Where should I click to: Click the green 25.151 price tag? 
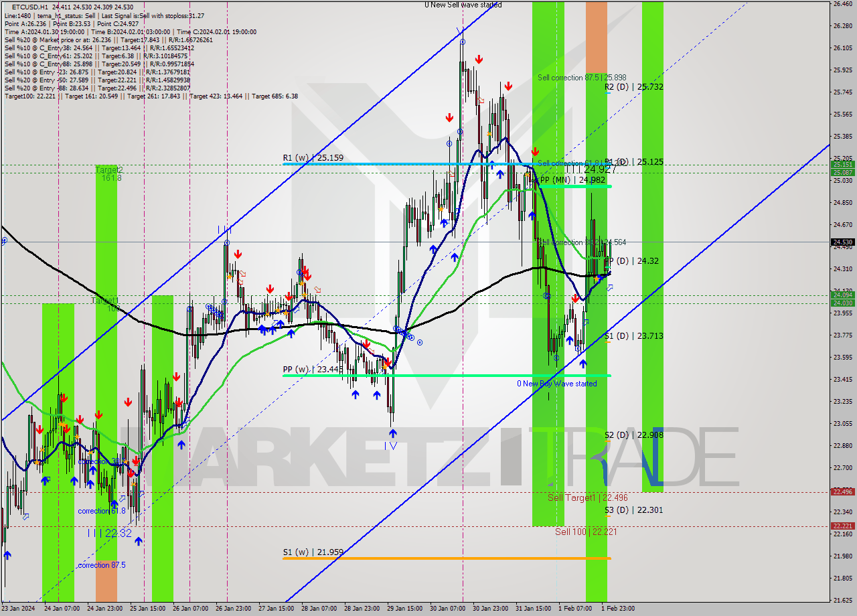click(x=842, y=164)
